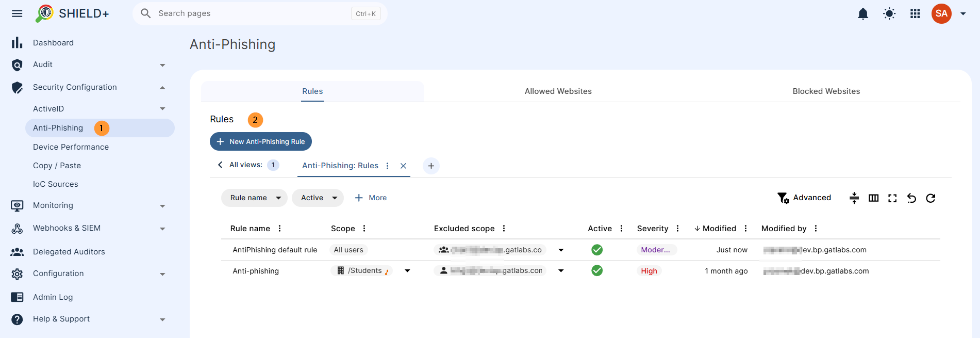This screenshot has width=980, height=338.
Task: Expand Webhooks & SIEM menu
Action: tap(162, 229)
